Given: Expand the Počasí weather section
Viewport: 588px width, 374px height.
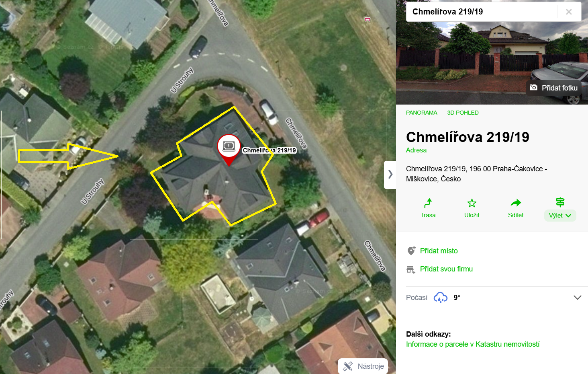Looking at the screenshot, I should tap(577, 298).
